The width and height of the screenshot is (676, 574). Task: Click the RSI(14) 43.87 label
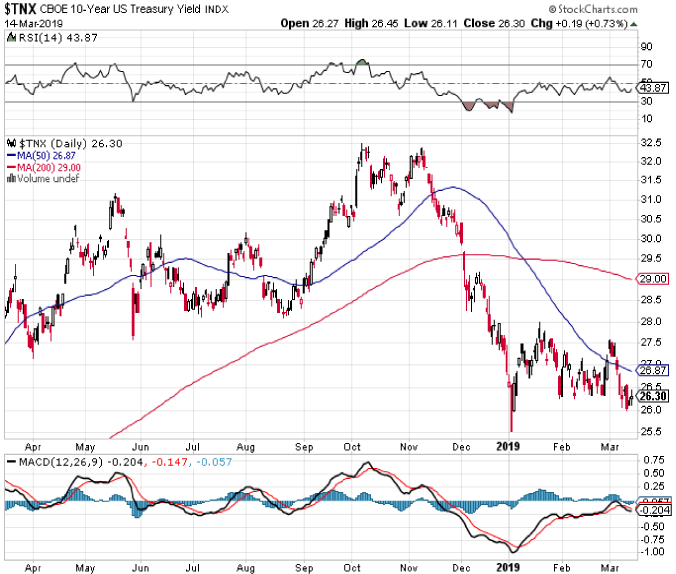[x=55, y=36]
